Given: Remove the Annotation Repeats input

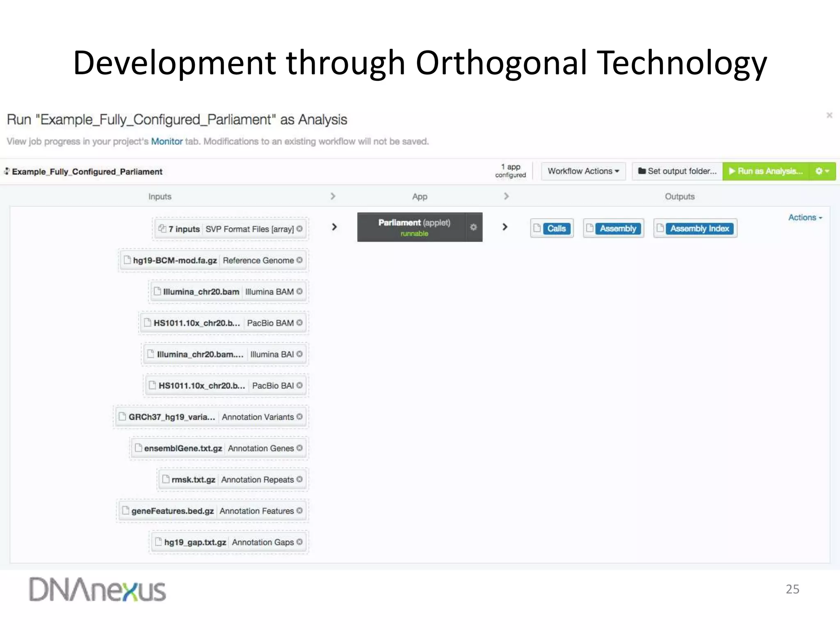Looking at the screenshot, I should point(299,479).
